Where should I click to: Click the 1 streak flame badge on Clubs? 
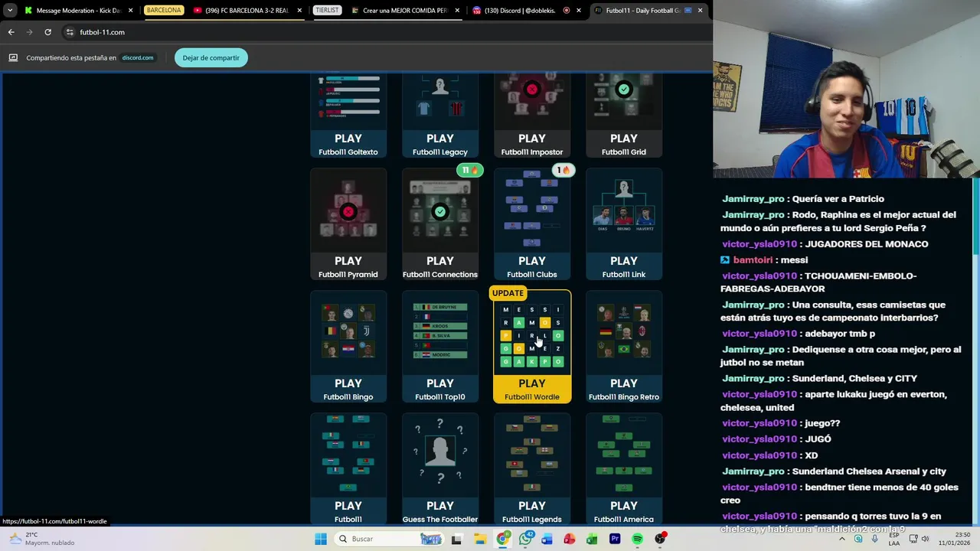tap(563, 170)
